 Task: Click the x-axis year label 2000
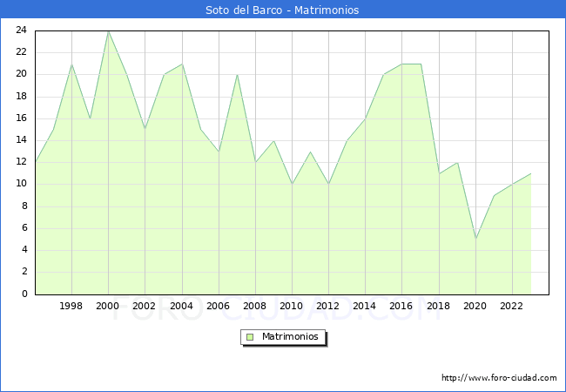tap(107, 306)
